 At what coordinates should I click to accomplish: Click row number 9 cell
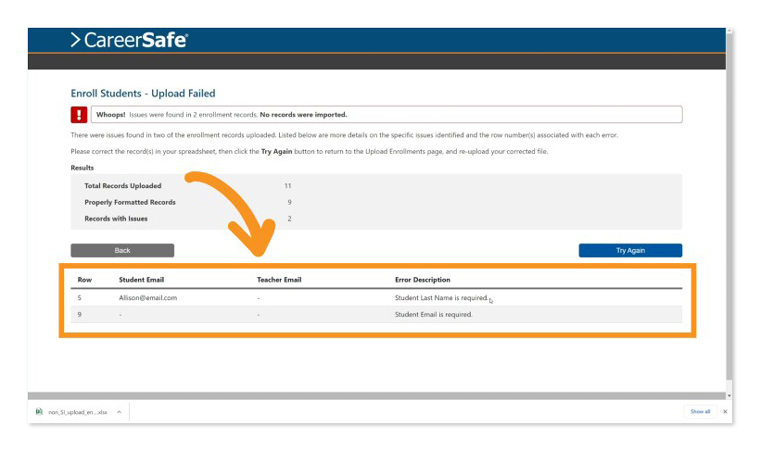pyautogui.click(x=79, y=314)
